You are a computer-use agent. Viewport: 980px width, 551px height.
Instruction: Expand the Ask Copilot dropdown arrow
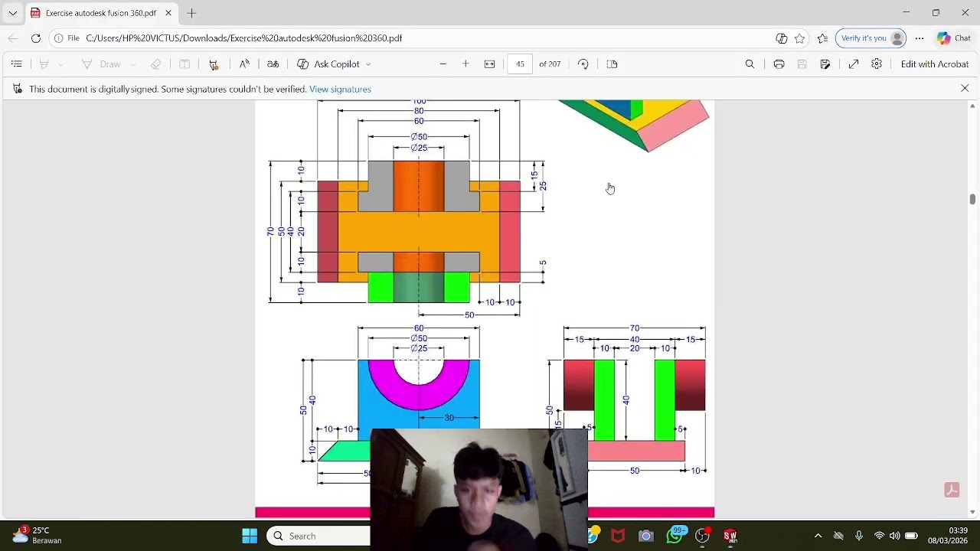point(368,64)
